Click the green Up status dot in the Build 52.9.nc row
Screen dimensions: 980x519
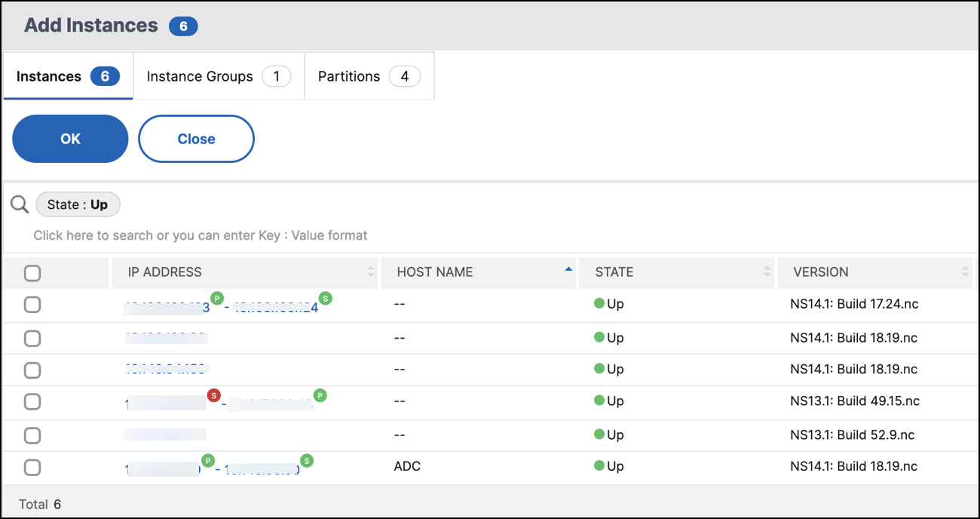coord(599,435)
